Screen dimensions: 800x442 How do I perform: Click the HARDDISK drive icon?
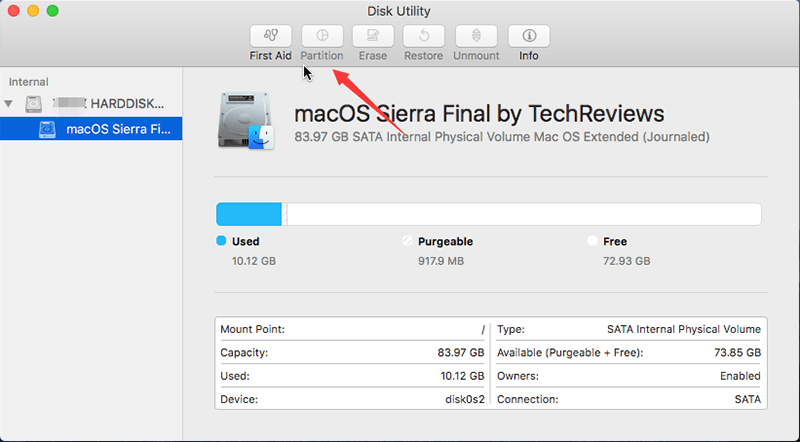point(34,104)
